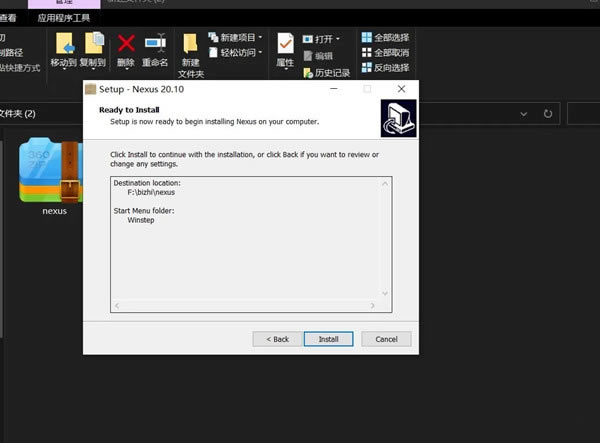The width and height of the screenshot is (600, 443).
Task: Click Open (打开) in Explorer ribbon
Action: (x=321, y=39)
